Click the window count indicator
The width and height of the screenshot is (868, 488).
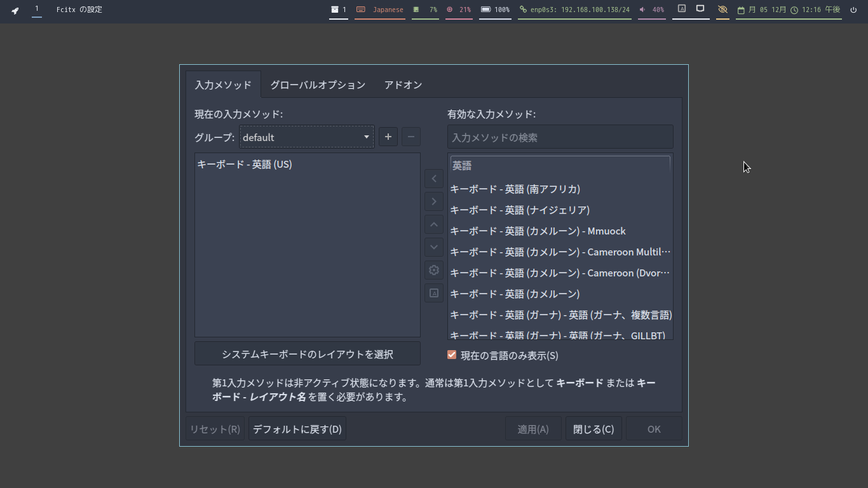pos(339,10)
